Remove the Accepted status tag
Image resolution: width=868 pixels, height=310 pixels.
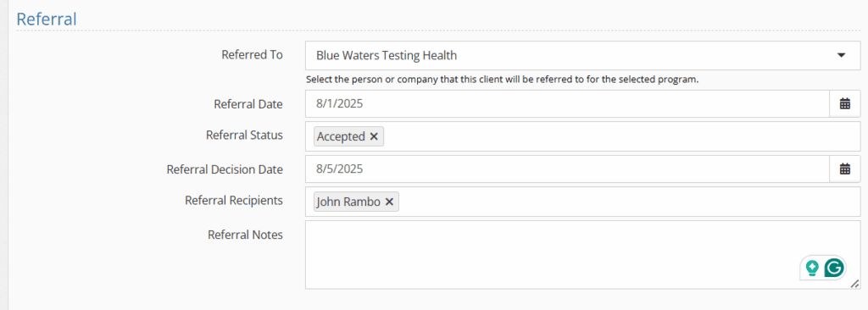pyautogui.click(x=374, y=136)
